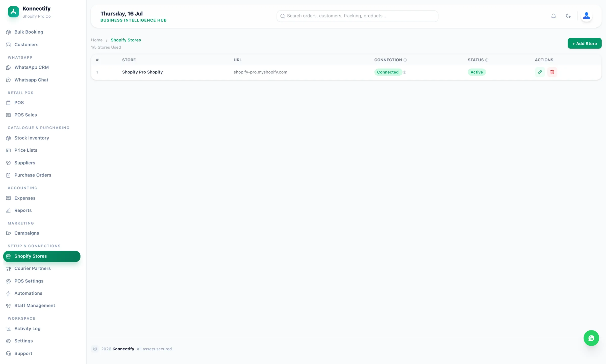Click the Stock Inventory cube icon
606x364 pixels.
[x=8, y=138]
